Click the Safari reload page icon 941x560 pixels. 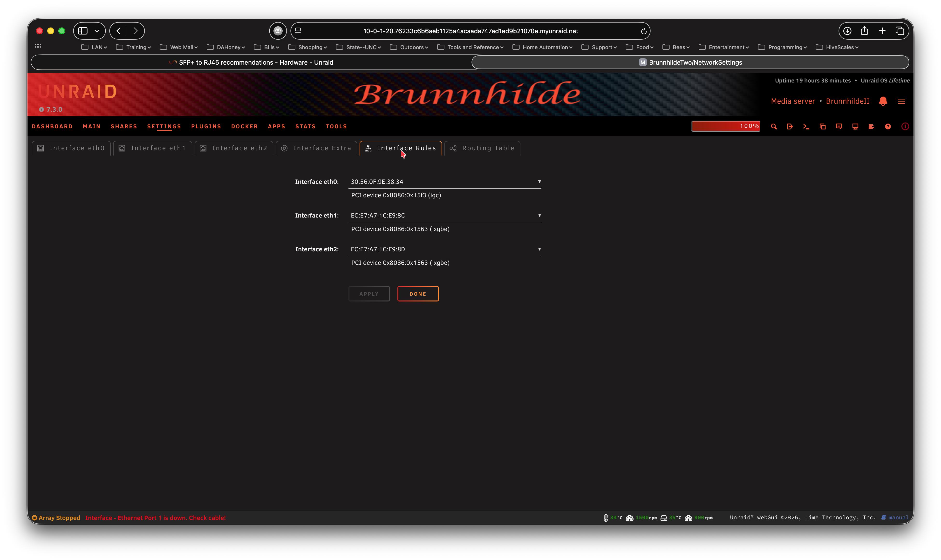pyautogui.click(x=643, y=31)
